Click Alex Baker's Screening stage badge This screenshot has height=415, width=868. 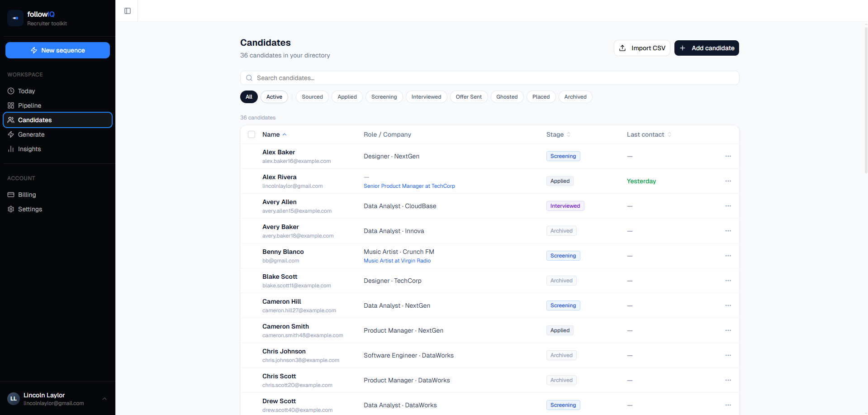(x=563, y=156)
